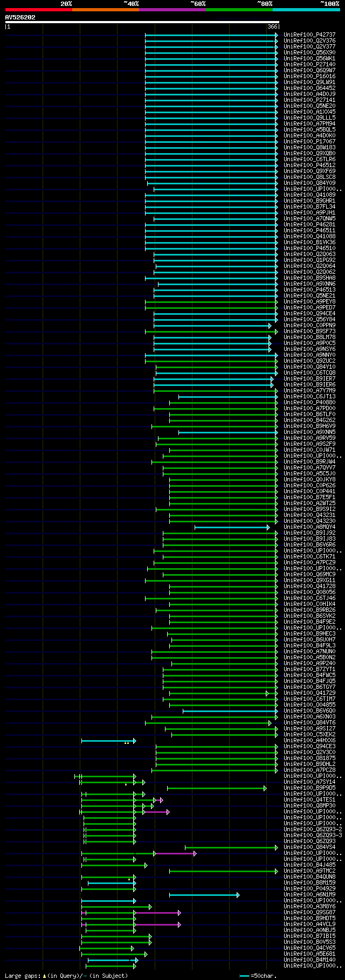The width and height of the screenshot is (345, 980).
Task: Click the cyan alignment bar for UniRef100_A6N1M9
Action: point(204,895)
